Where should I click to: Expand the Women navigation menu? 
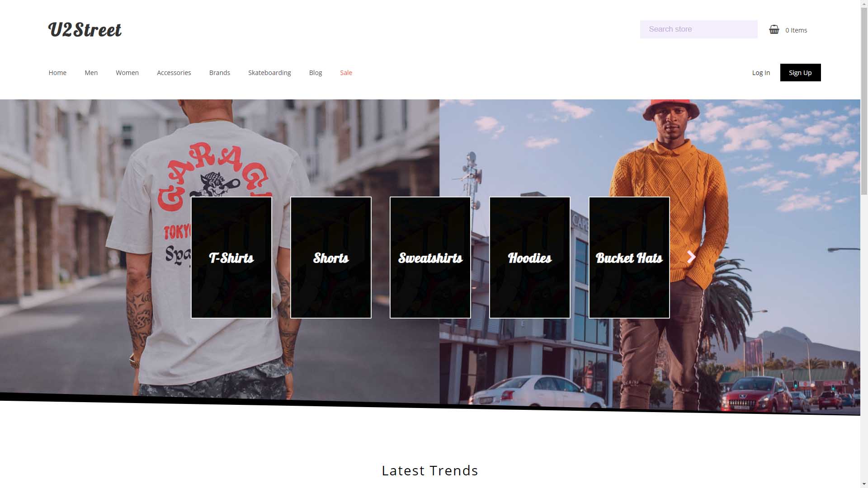[127, 72]
